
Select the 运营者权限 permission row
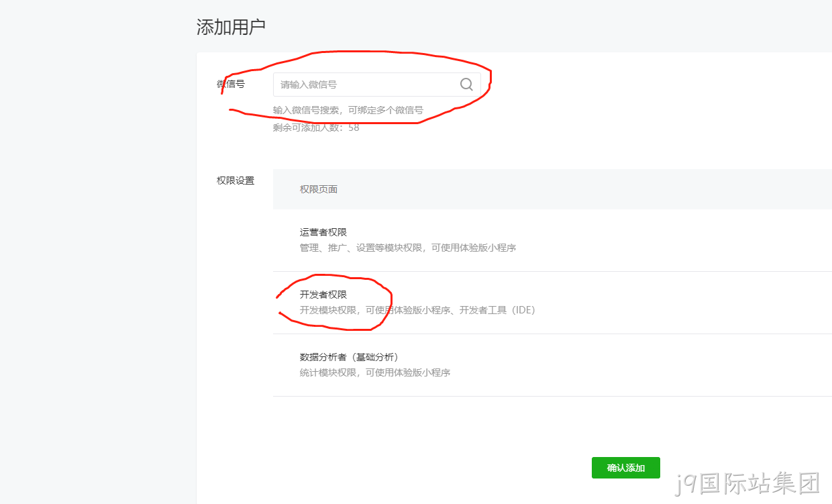click(x=552, y=240)
